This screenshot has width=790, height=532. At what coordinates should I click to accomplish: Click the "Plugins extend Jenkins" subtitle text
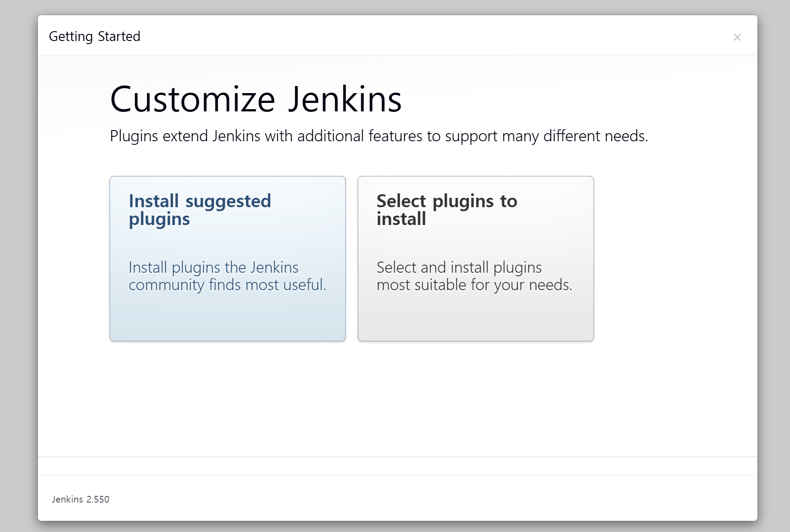pos(379,136)
